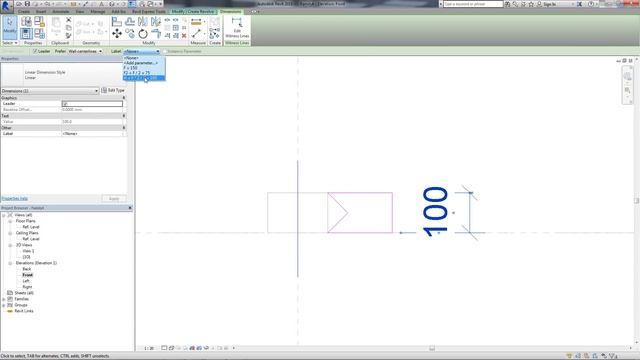Click the Save icon in quick access toolbar
Image resolution: width=640 pixels, height=360 pixels.
point(27,4)
